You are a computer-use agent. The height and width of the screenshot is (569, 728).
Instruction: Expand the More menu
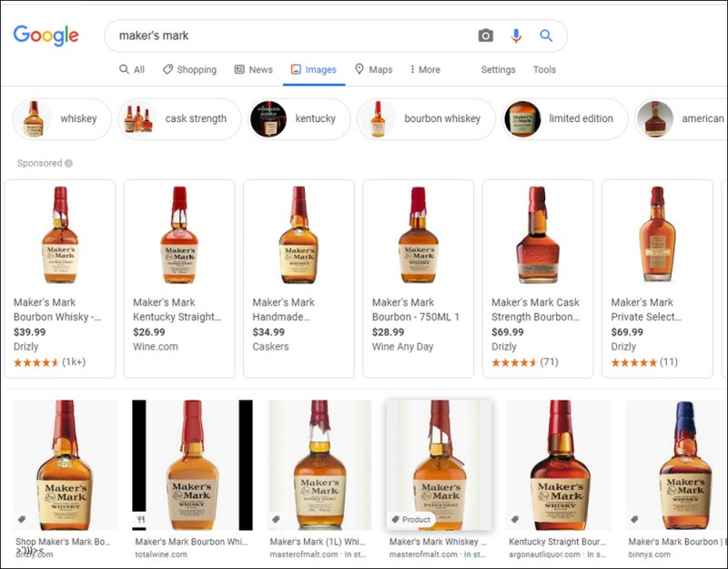point(425,69)
